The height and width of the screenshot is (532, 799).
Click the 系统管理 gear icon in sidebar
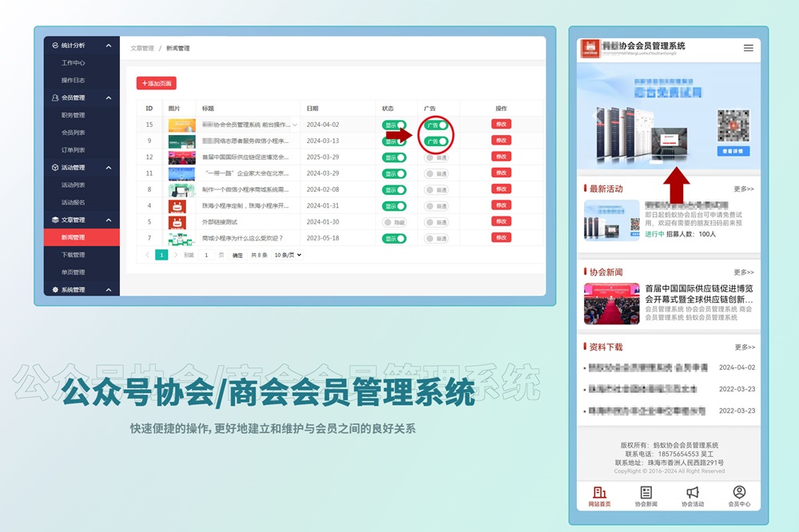(x=54, y=290)
